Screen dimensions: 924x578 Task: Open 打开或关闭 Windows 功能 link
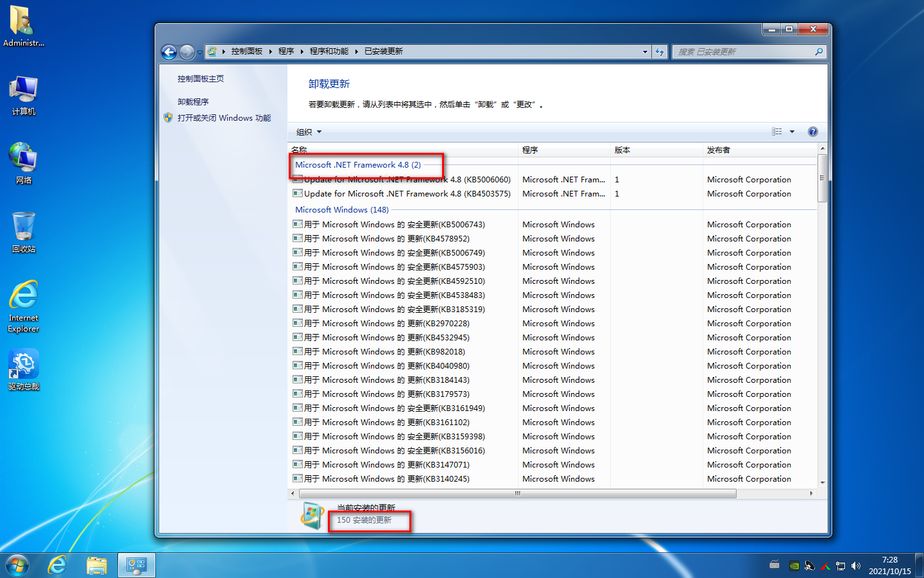point(224,118)
